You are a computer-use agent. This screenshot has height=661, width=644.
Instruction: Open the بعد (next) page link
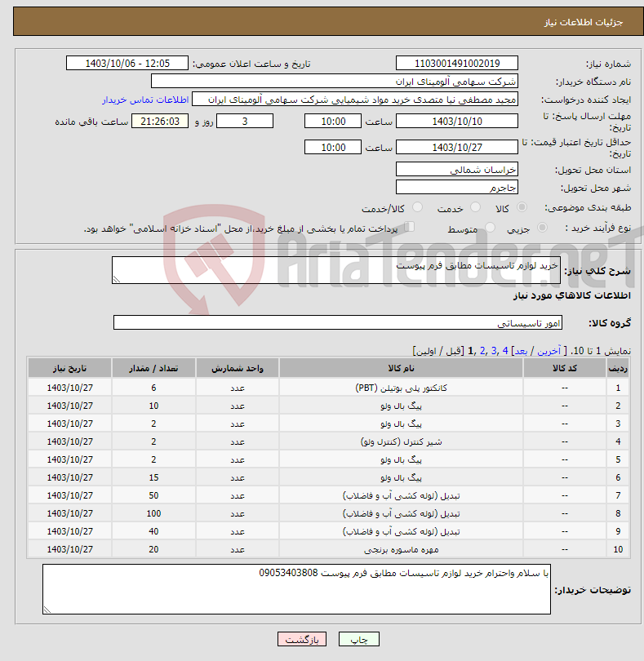[521, 351]
